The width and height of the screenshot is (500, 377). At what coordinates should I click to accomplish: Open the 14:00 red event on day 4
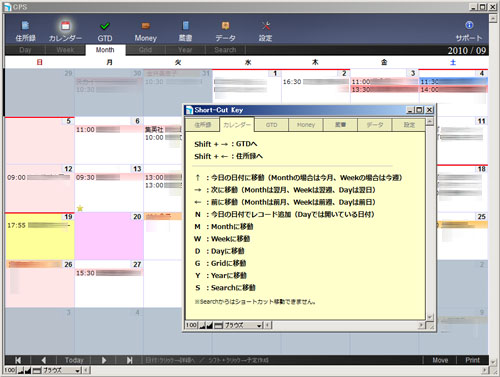pos(453,89)
